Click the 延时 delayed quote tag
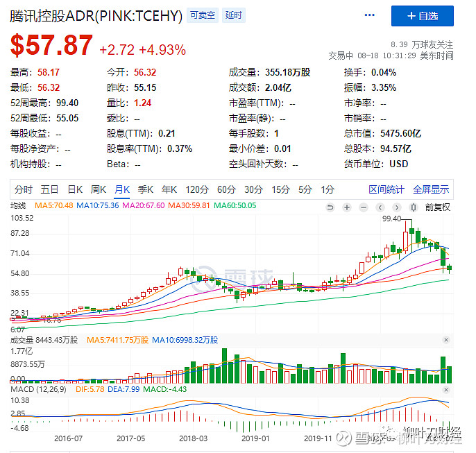Image resolution: width=476 pixels, height=453 pixels. tap(233, 15)
